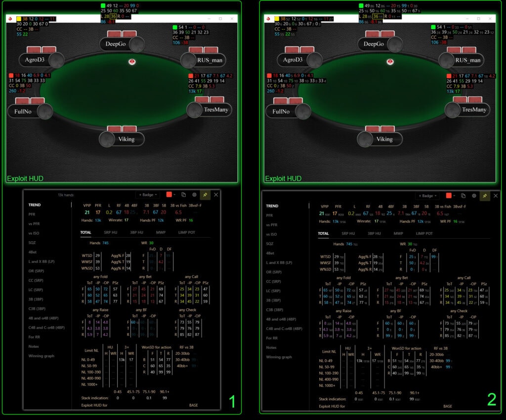Expand color marker arrow in popup 2
506x420 pixels.
coord(455,196)
